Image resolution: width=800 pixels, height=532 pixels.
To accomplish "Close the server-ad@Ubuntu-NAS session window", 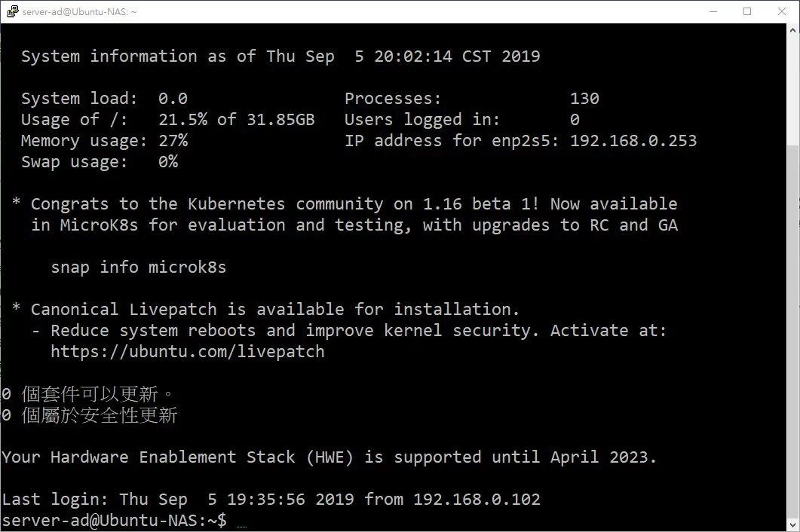I will pyautogui.click(x=782, y=11).
